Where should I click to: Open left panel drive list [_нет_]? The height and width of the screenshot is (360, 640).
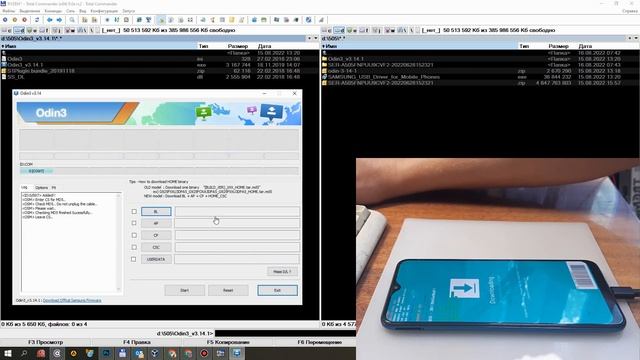pyautogui.click(x=111, y=30)
